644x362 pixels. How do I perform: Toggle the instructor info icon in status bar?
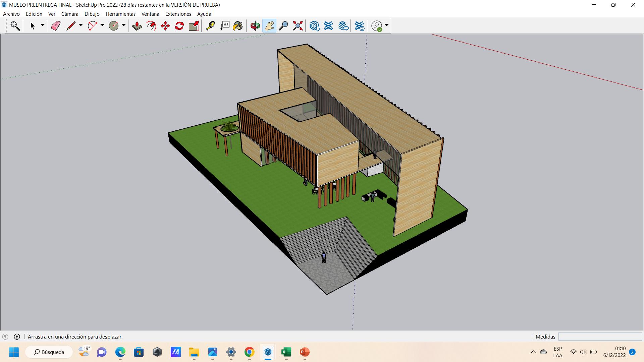(17, 337)
